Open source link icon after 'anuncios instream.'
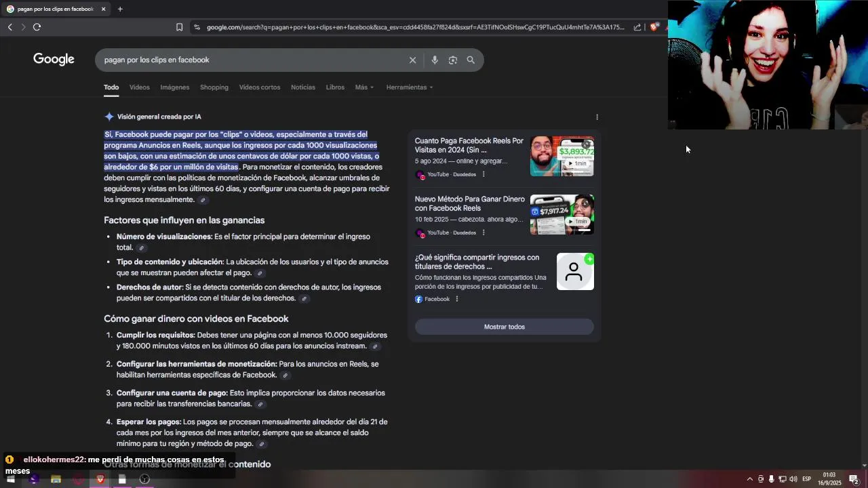 click(375, 346)
